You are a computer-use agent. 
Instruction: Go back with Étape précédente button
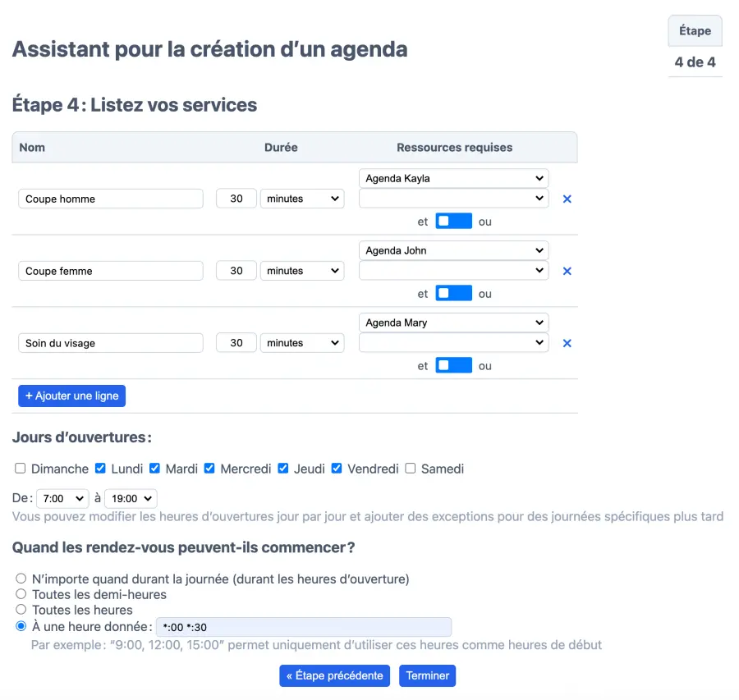334,675
